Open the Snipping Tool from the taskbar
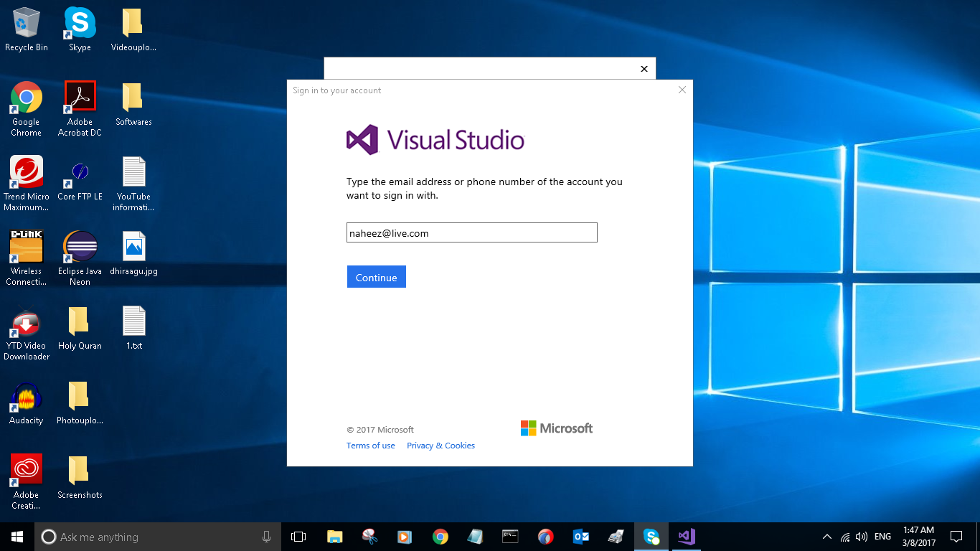Screen dimensions: 980x551 pyautogui.click(x=369, y=536)
